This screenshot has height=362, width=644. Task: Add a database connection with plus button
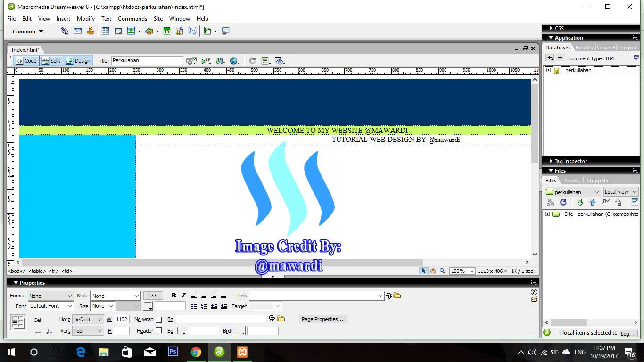pyautogui.click(x=550, y=58)
